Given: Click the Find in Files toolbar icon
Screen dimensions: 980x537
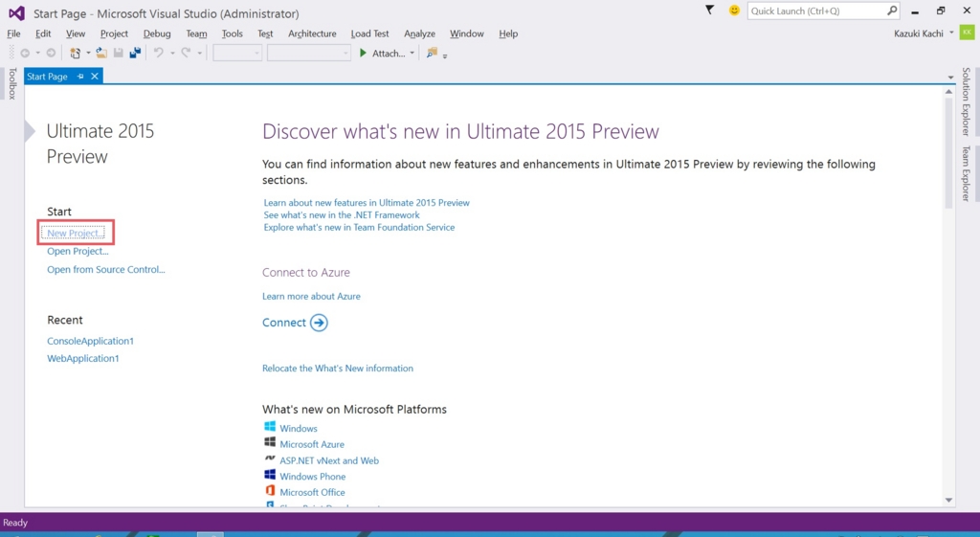Looking at the screenshot, I should (432, 54).
